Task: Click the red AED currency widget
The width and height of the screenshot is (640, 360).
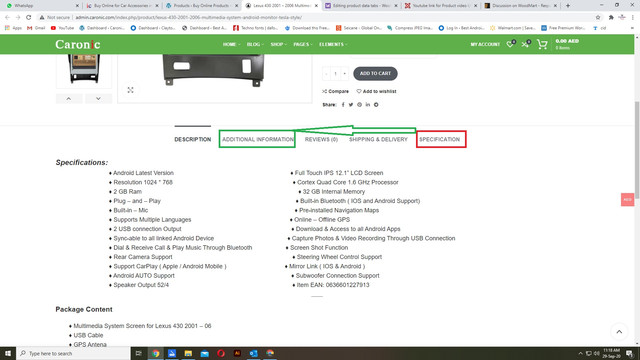Action: click(x=627, y=200)
